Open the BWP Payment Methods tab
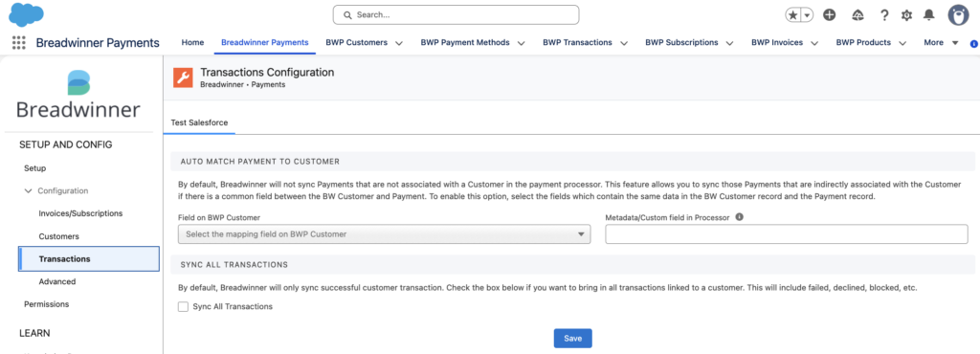 click(x=465, y=42)
